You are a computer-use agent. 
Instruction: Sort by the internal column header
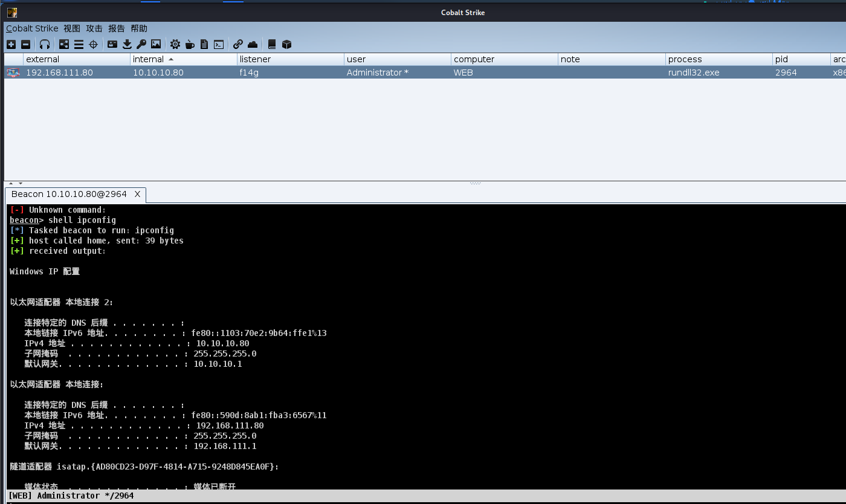(x=184, y=59)
